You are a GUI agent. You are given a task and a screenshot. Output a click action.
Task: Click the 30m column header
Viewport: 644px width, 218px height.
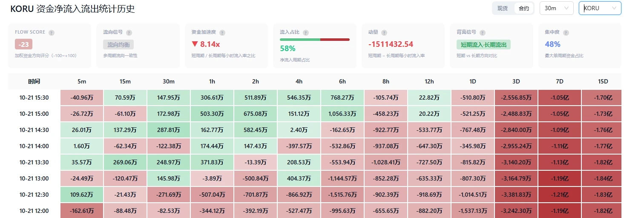pos(169,81)
